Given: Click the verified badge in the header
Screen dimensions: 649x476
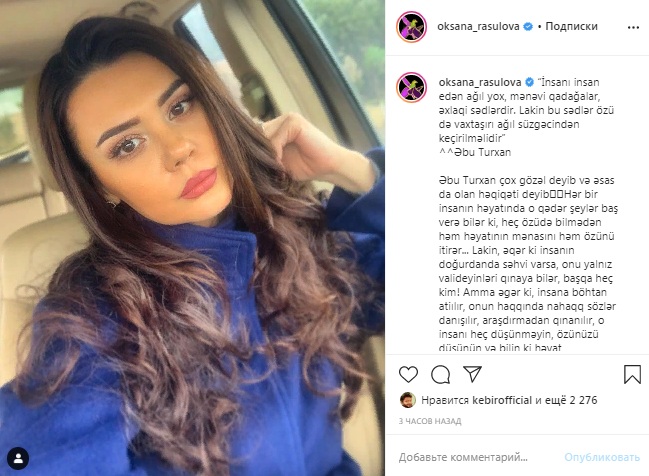Looking at the screenshot, I should tap(528, 26).
